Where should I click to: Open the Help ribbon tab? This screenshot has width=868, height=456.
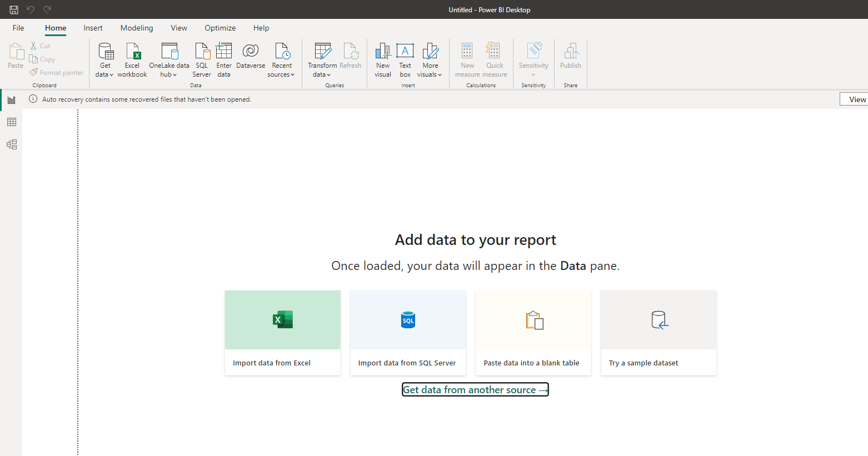[x=261, y=28]
